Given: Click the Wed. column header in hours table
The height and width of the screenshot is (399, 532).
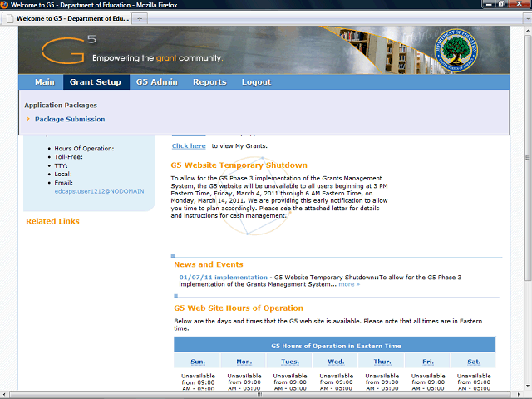Looking at the screenshot, I should click(x=336, y=362).
